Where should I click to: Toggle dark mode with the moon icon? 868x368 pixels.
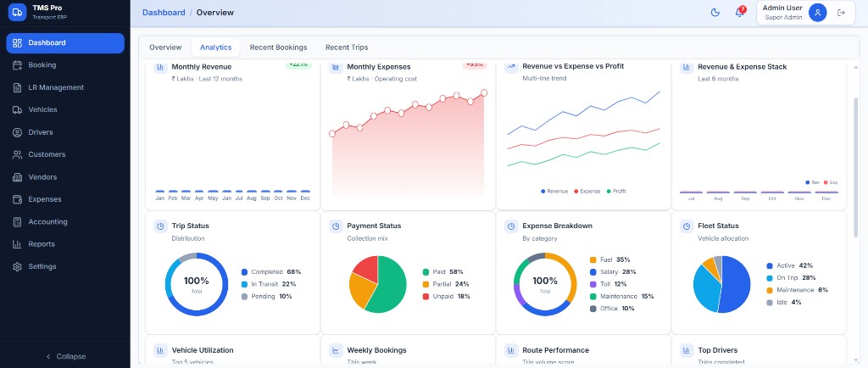715,13
